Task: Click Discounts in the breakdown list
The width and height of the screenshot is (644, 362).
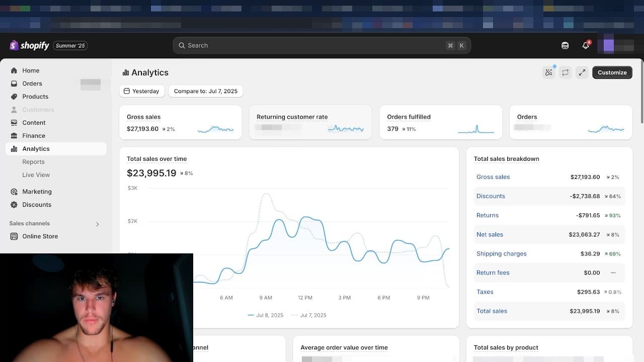Action: pyautogui.click(x=491, y=196)
